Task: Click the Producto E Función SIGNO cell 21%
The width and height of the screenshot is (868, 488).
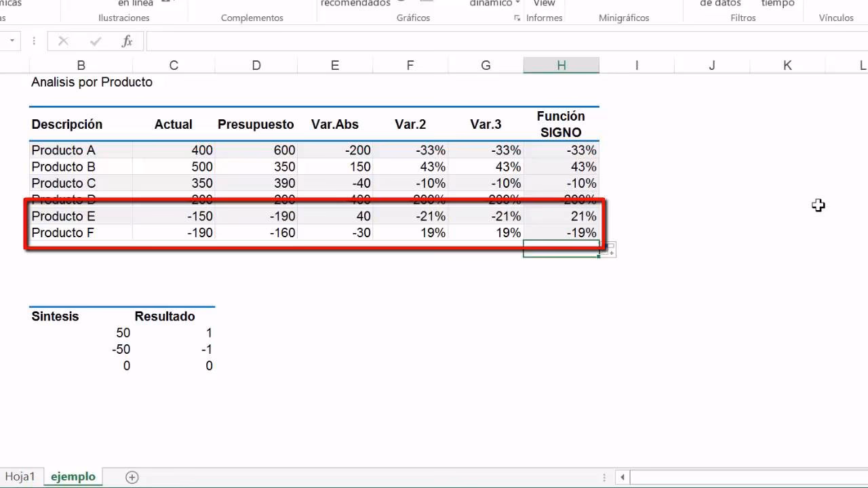Action: [561, 216]
